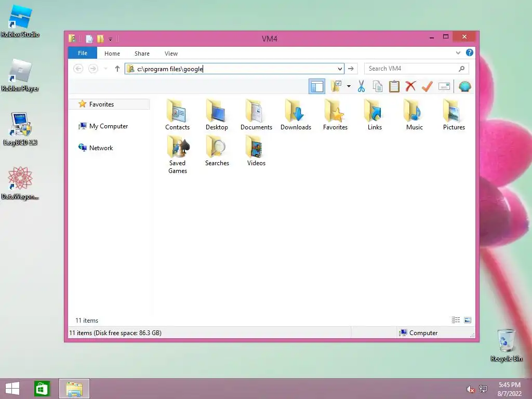The height and width of the screenshot is (399, 532).
Task: Click the Rename toolbar icon
Action: pos(444,87)
